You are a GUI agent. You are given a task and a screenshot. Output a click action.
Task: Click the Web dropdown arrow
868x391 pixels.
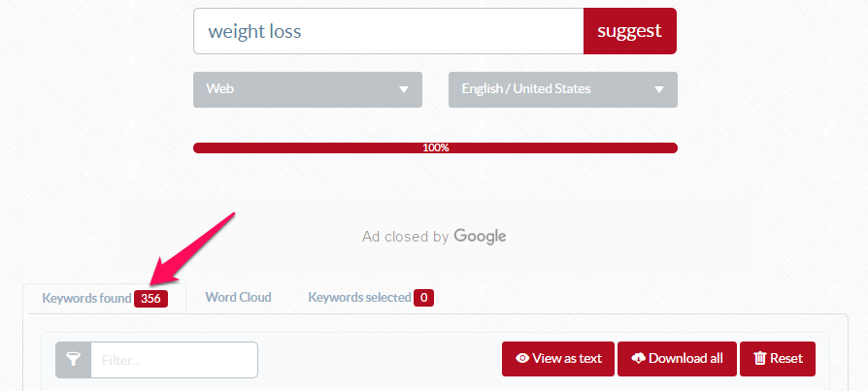tap(404, 89)
